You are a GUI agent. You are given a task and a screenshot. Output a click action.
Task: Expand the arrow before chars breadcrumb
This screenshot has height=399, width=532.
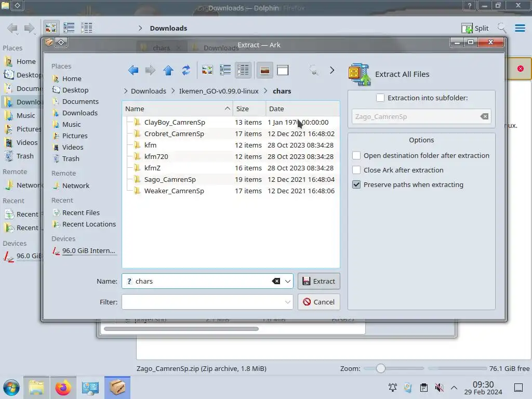265,91
